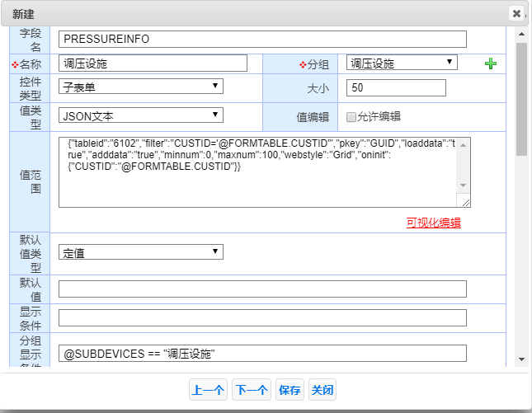Expand the 默认值类型 dropdown showing 定值
Viewport: 532px width, 413px height.
click(x=141, y=252)
